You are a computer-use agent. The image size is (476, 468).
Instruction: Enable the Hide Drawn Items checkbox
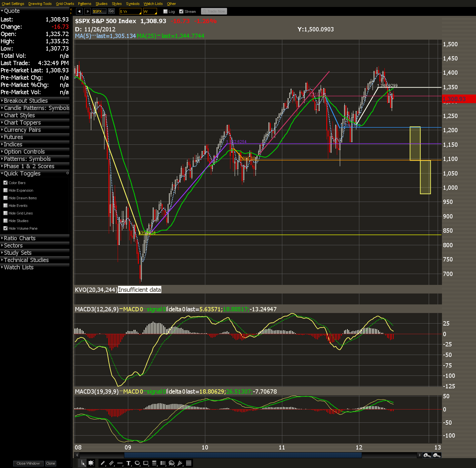click(x=5, y=198)
